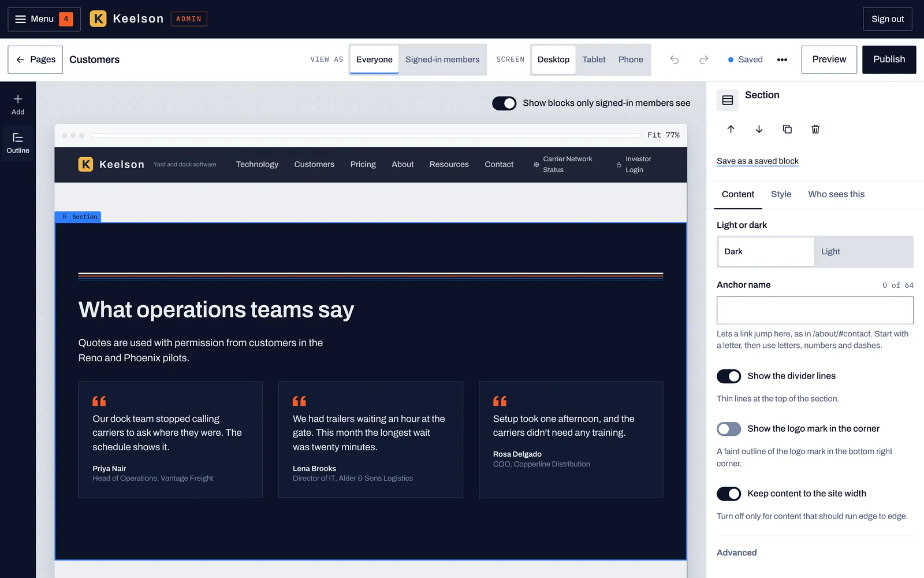This screenshot has height=578, width=924.
Task: Click the Section block type icon
Action: click(728, 100)
